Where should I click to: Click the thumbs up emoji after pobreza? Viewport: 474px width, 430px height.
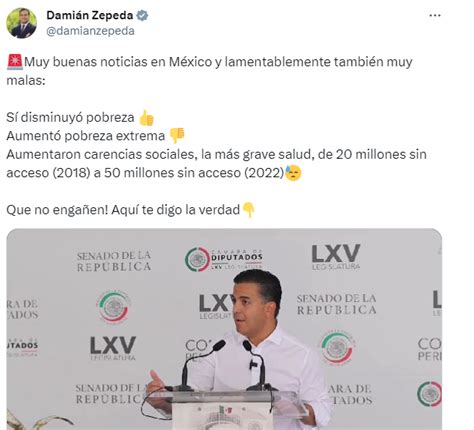146,118
